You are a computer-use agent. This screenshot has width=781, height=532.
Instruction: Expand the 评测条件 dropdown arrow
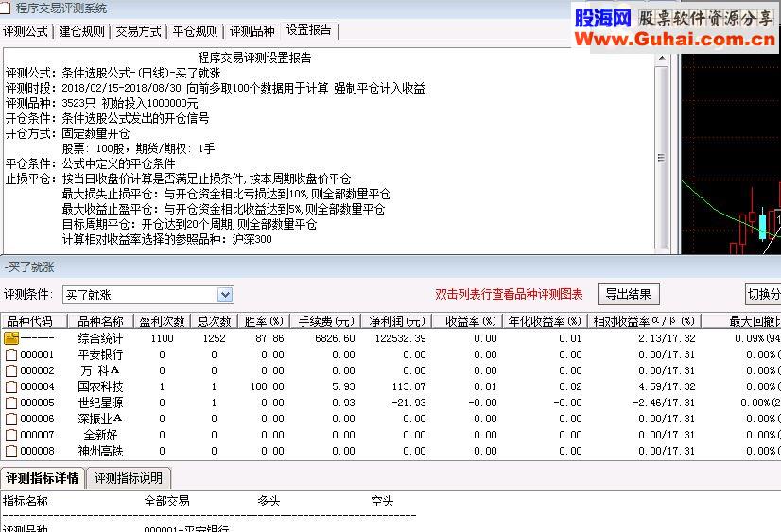pyautogui.click(x=225, y=295)
